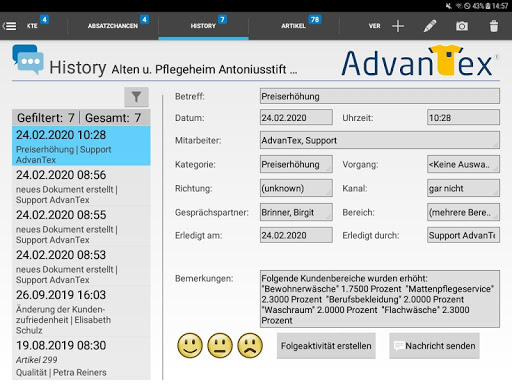Click the Betreff field

(380, 96)
